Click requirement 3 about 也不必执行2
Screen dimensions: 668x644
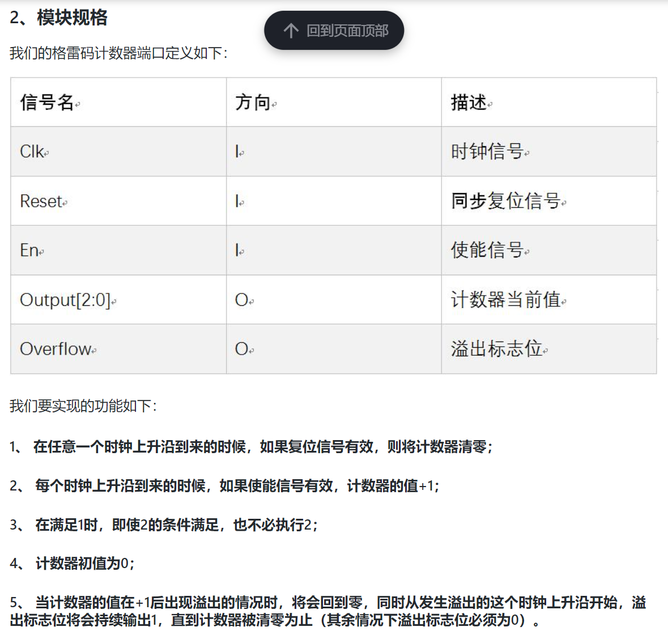(x=164, y=524)
